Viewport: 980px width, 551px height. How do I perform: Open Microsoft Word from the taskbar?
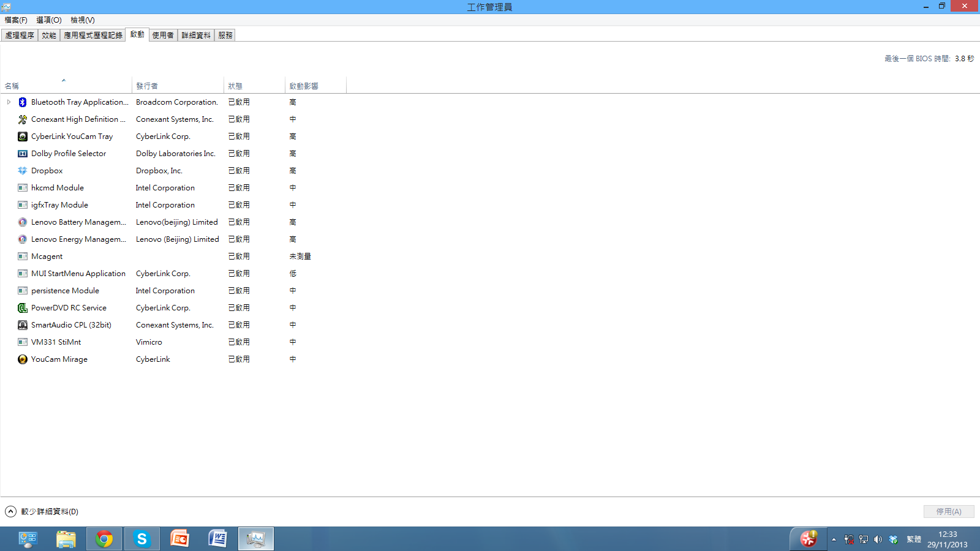(218, 539)
